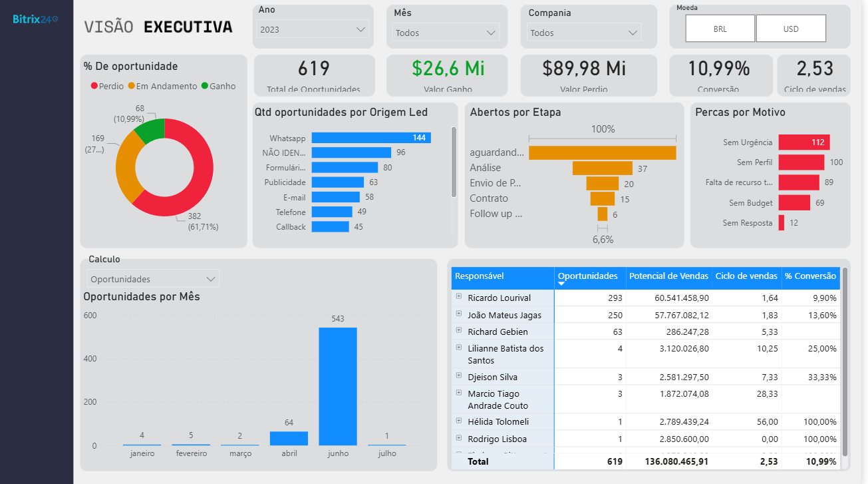
Task: Expand João Mateus Jagas row
Action: 459,314
